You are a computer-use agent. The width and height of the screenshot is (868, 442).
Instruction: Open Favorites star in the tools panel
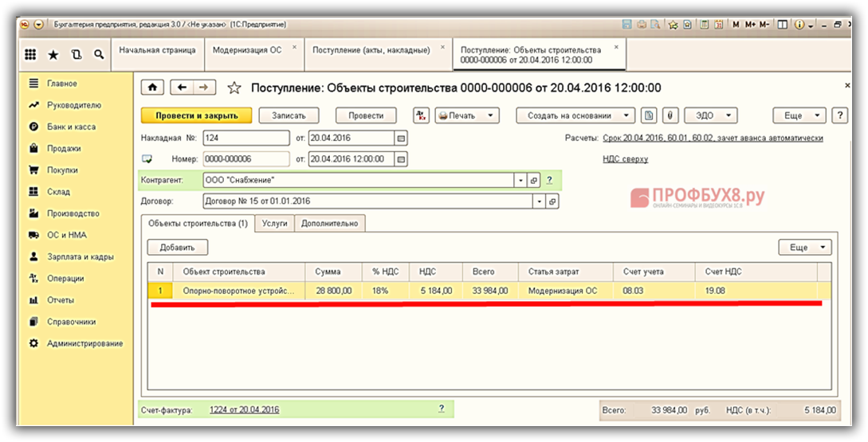point(53,54)
